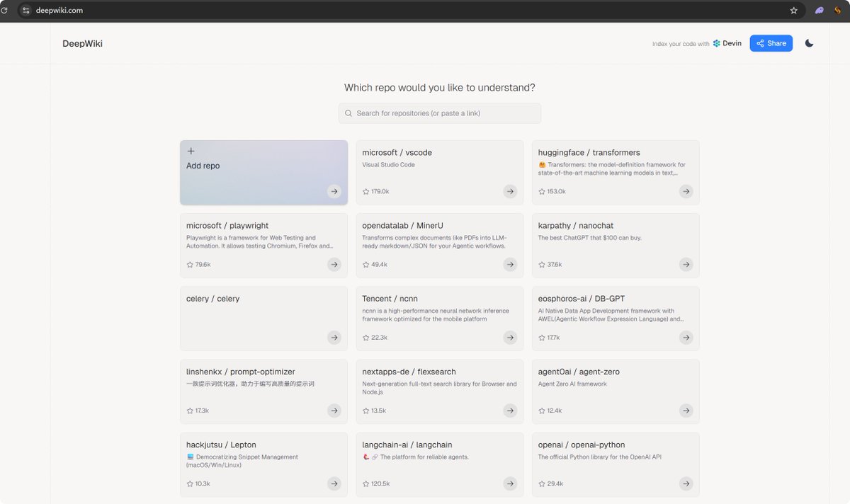The width and height of the screenshot is (850, 504).
Task: Open the Devin link
Action: coord(727,43)
